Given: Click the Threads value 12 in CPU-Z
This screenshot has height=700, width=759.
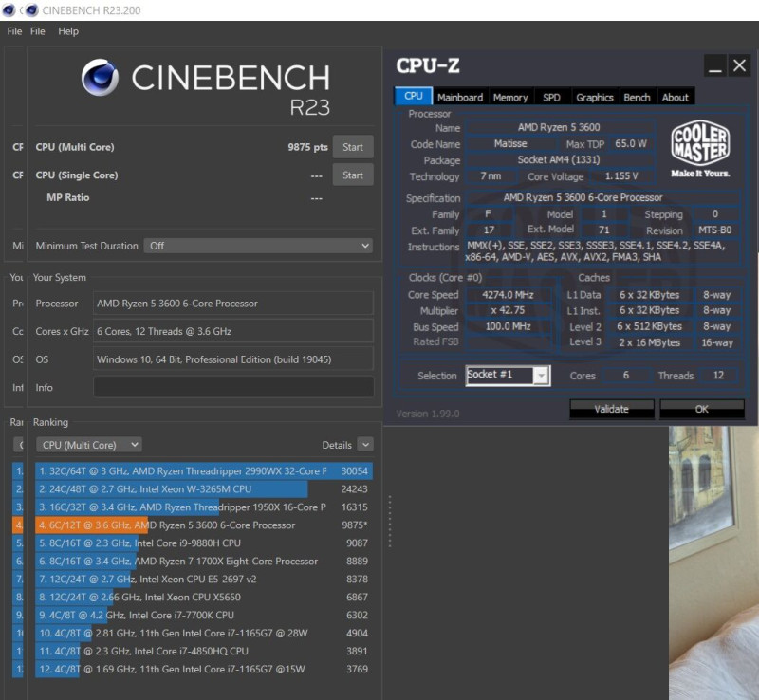Looking at the screenshot, I should point(718,376).
